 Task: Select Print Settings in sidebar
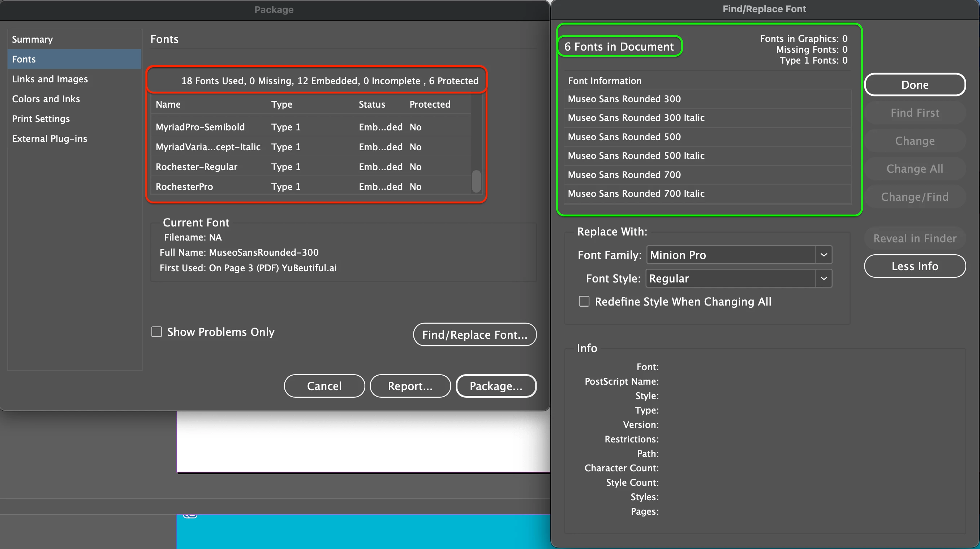[x=41, y=118]
